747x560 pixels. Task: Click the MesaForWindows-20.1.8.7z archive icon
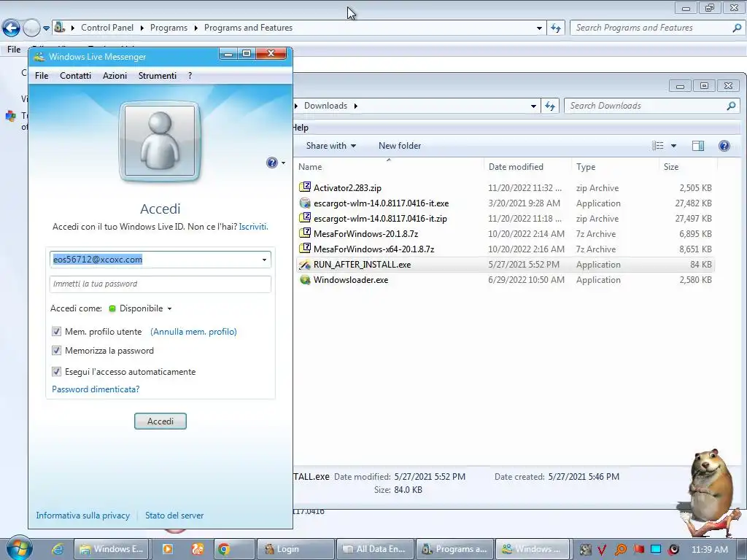point(305,233)
